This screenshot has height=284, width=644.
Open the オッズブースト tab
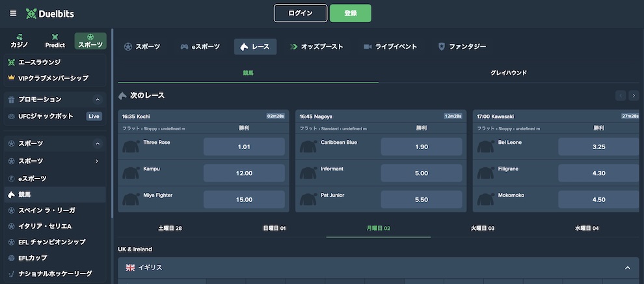click(x=316, y=47)
